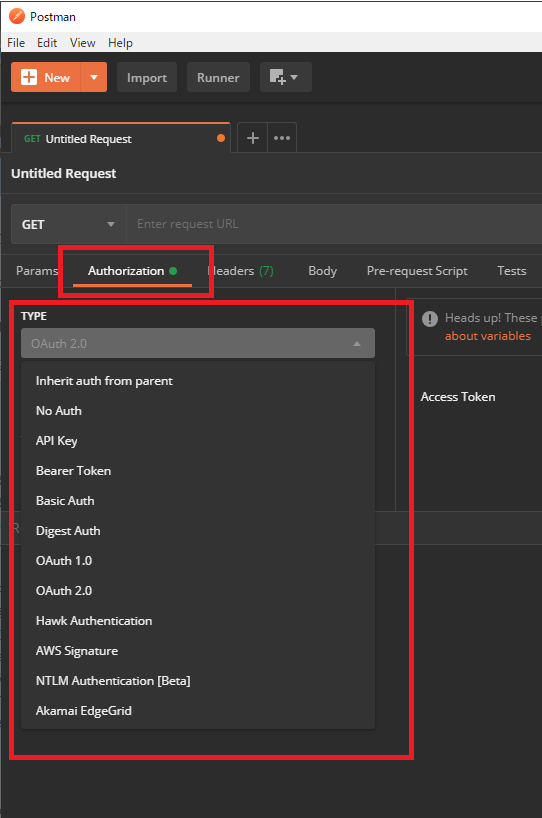Click the New button plus icon
Viewport: 542px width, 818px height.
coord(29,77)
